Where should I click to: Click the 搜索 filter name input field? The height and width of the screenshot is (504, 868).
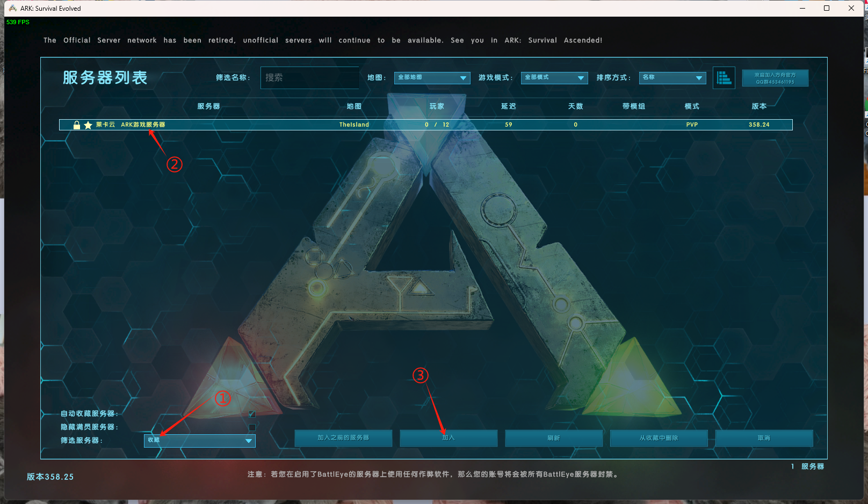click(310, 78)
